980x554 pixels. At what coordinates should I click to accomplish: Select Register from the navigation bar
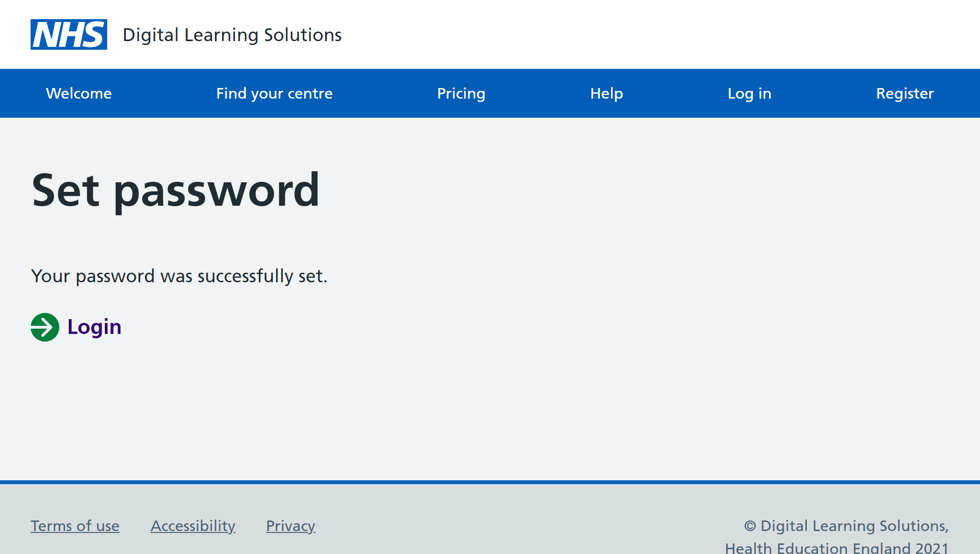(x=904, y=93)
